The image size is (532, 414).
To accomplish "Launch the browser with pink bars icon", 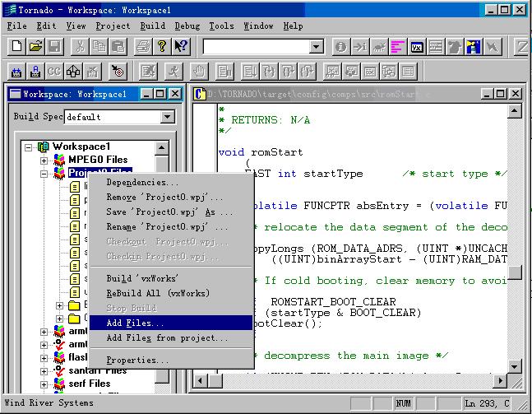I will click(398, 47).
